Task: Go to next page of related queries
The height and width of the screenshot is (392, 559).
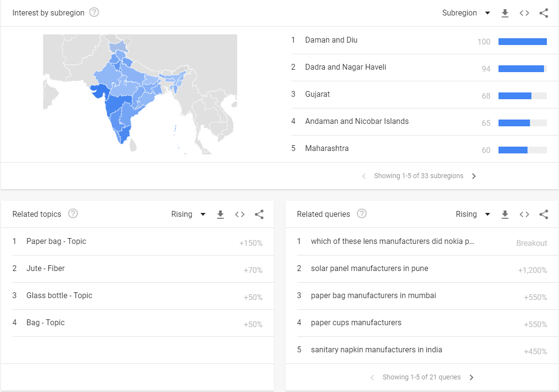Action: click(471, 377)
